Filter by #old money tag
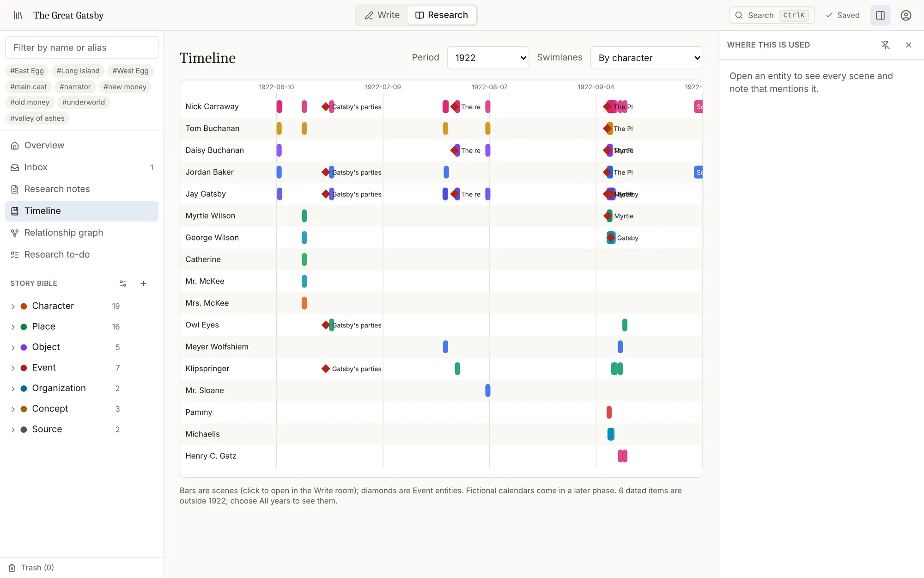The image size is (924, 578). click(30, 102)
